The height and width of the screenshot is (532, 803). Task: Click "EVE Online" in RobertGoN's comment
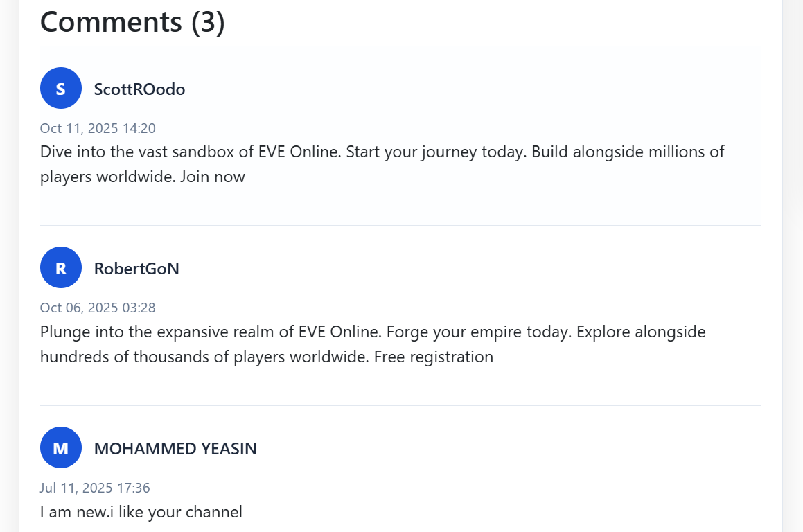[339, 332]
